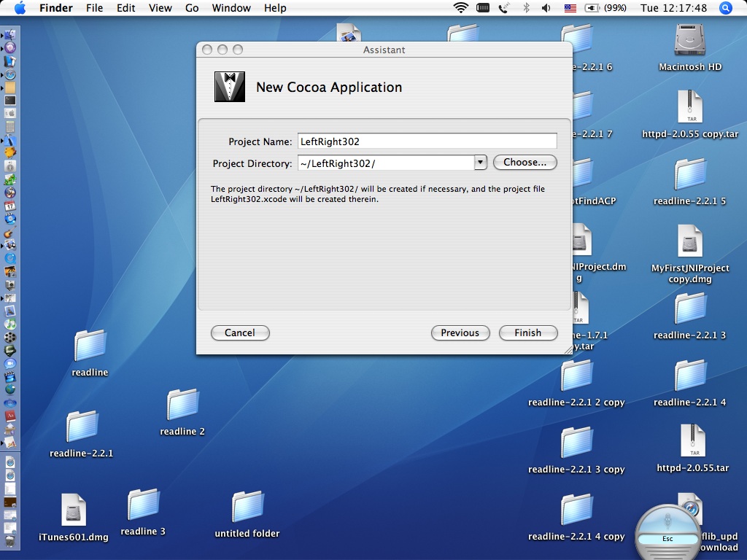
Task: Open iPhoto from the Dock
Action: (10, 272)
